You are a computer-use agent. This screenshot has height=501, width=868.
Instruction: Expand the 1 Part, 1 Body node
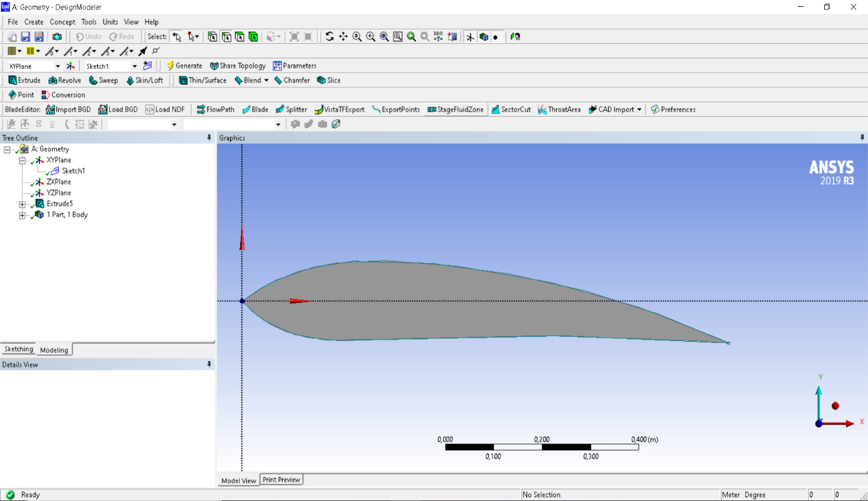[x=23, y=215]
